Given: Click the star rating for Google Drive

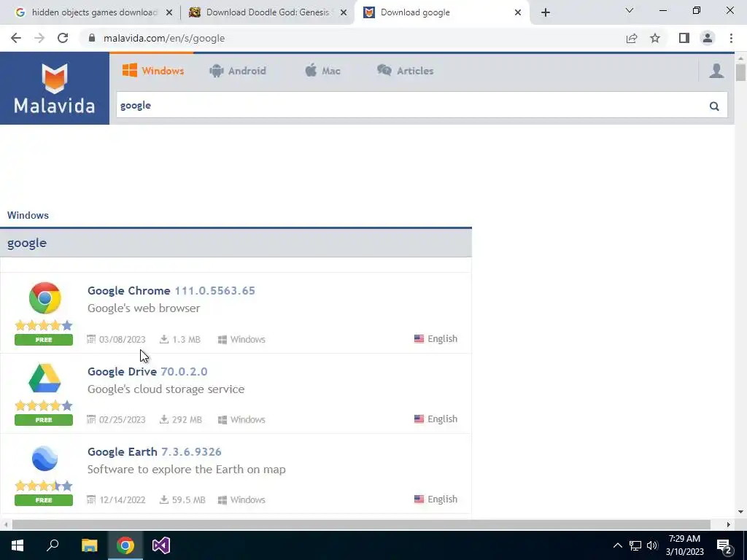Looking at the screenshot, I should [44, 405].
